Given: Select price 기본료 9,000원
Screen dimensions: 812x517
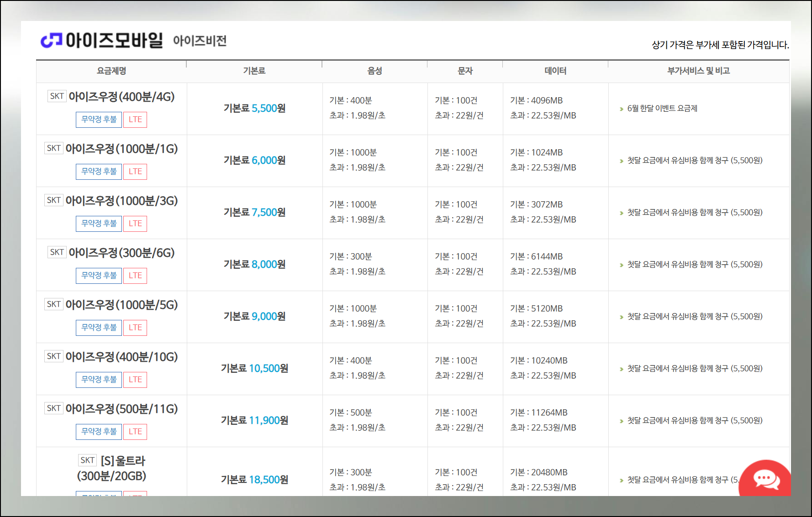Looking at the screenshot, I should point(254,317).
